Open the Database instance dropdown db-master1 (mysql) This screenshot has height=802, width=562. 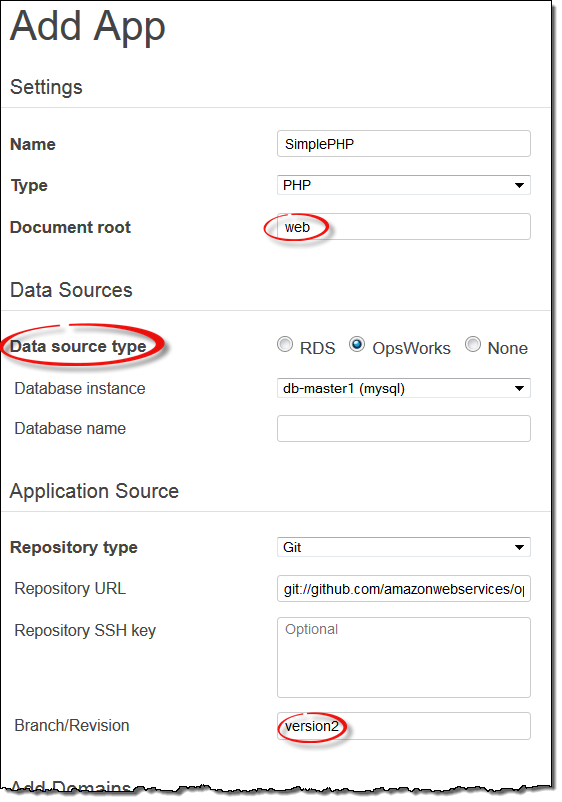[x=403, y=388]
